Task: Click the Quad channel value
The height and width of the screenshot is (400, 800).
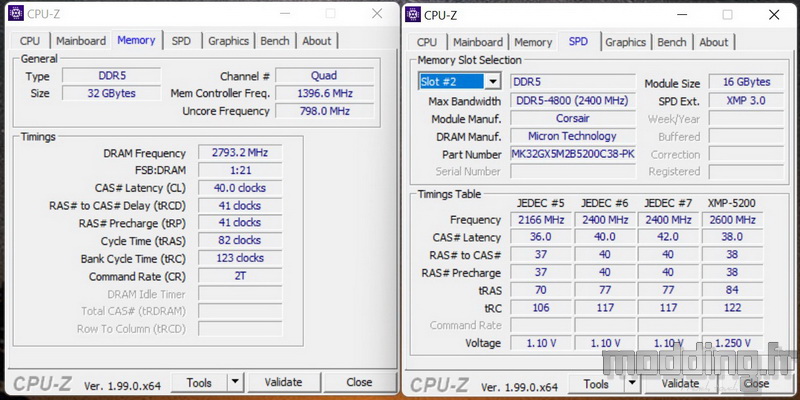Action: coord(324,76)
